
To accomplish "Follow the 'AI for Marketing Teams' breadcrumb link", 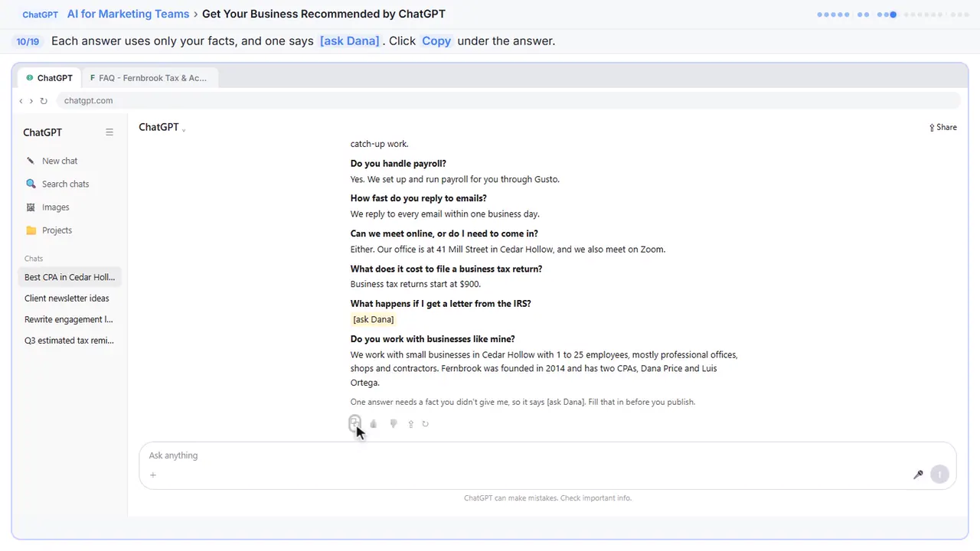I will pyautogui.click(x=128, y=14).
